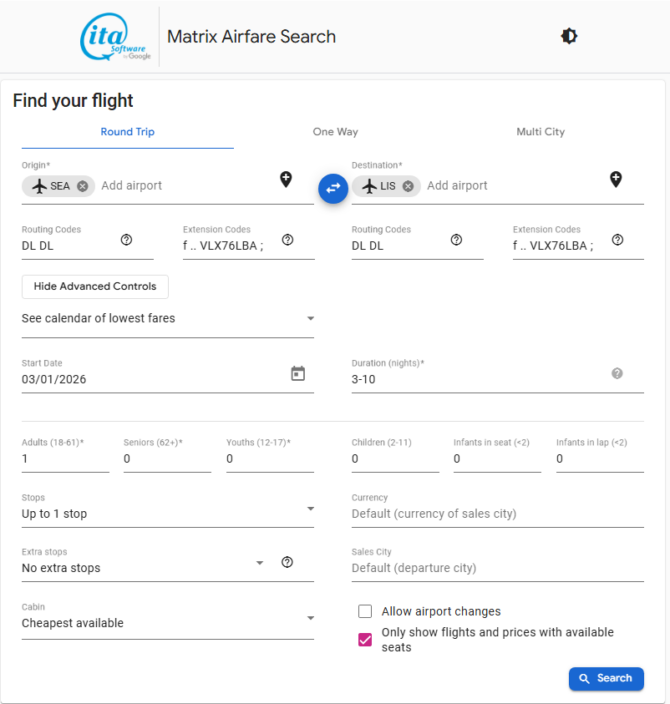Click the Hide Advanced Controls button
Image resolution: width=670 pixels, height=704 pixels.
click(x=95, y=286)
